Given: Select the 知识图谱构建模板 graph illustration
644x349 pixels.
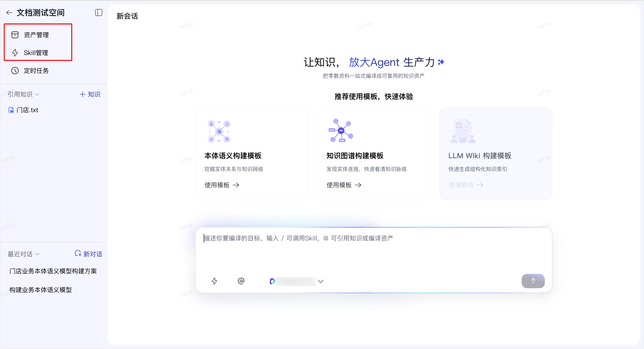Looking at the screenshot, I should coord(341,130).
